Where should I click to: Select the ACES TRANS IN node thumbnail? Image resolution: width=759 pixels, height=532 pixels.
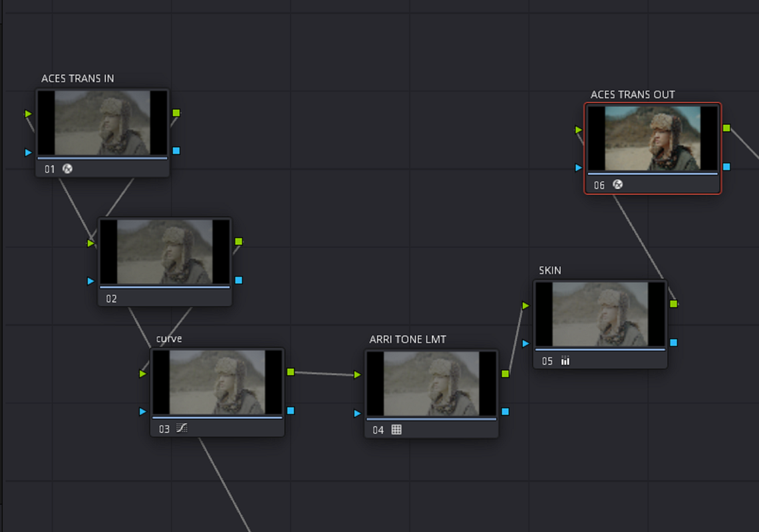coord(102,122)
